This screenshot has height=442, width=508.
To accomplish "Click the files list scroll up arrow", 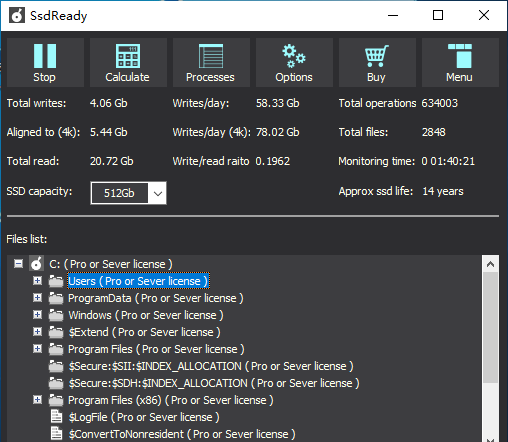I will pyautogui.click(x=490, y=264).
